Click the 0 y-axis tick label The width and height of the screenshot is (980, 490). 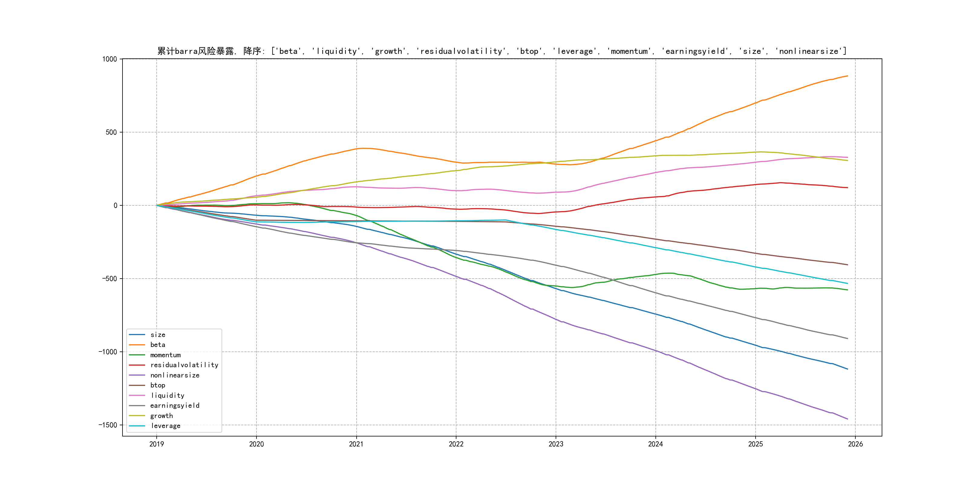click(x=115, y=205)
